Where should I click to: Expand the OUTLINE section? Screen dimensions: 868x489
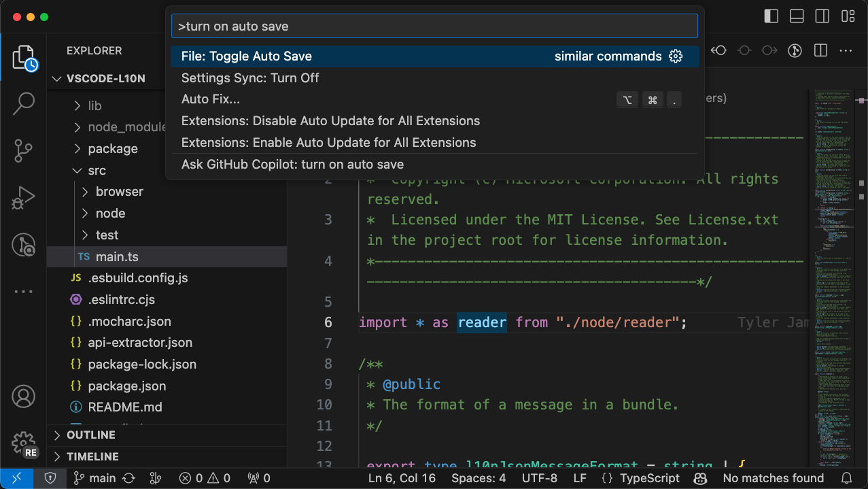pyautogui.click(x=91, y=435)
